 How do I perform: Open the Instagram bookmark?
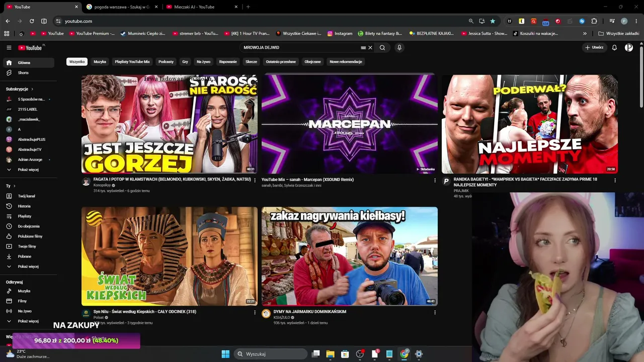pyautogui.click(x=340, y=34)
